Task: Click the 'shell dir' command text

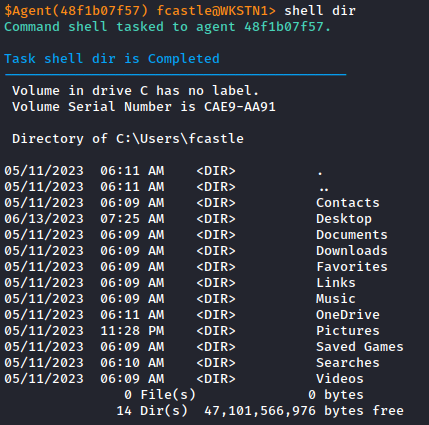Action: click(320, 11)
